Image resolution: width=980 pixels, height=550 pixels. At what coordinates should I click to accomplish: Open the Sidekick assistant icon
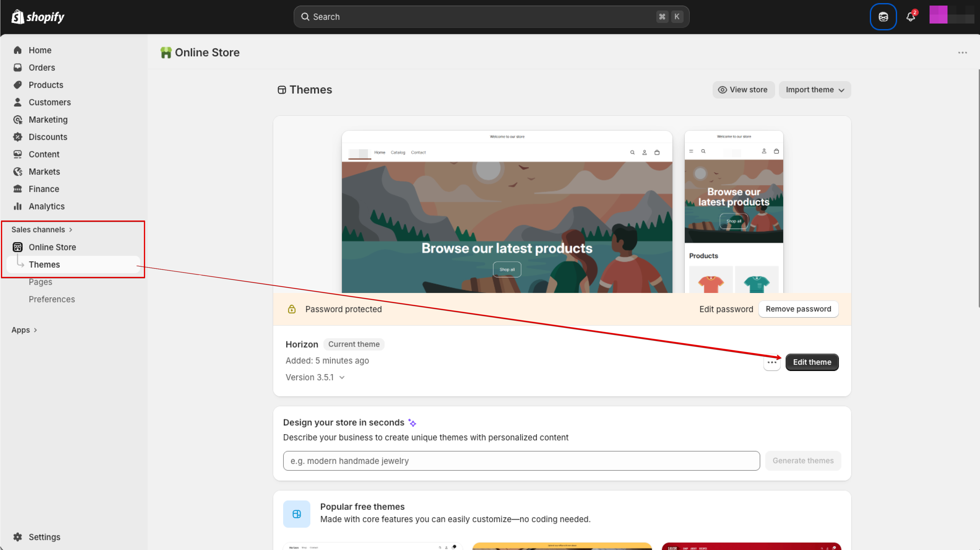[883, 17]
